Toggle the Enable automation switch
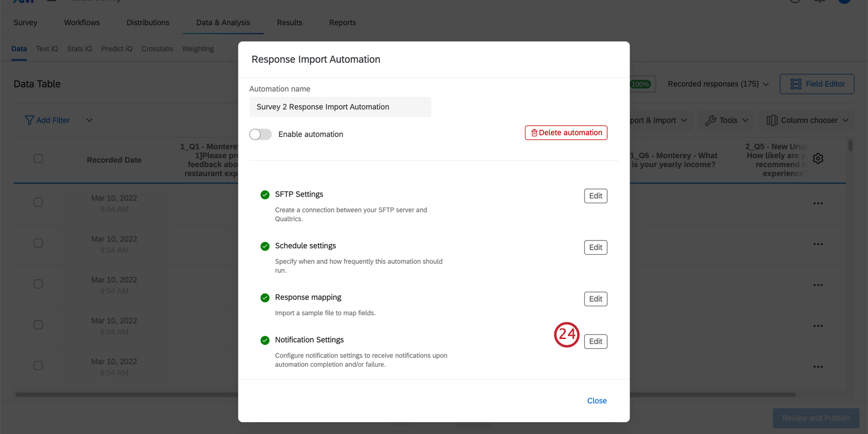 [x=260, y=134]
